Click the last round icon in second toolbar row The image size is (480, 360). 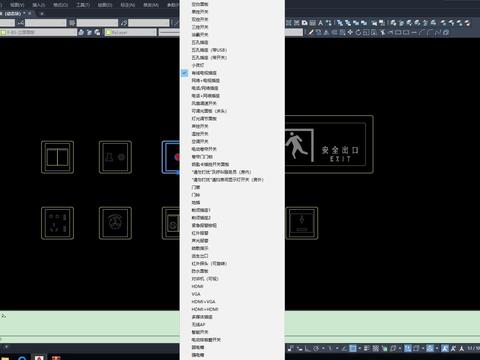point(446,32)
